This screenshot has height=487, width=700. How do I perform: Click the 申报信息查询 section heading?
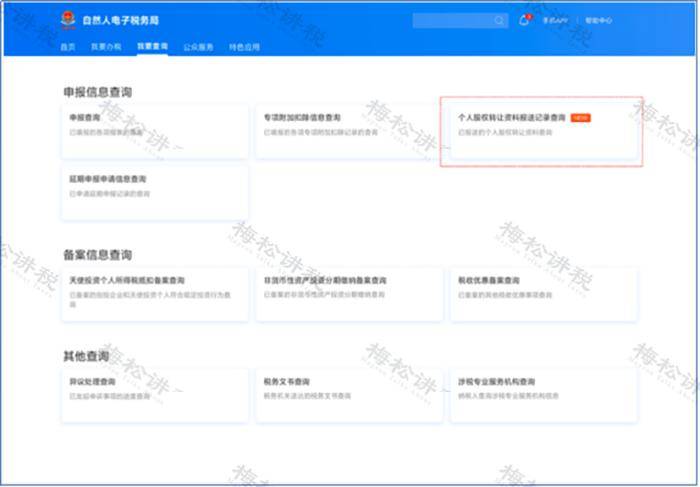[x=97, y=92]
